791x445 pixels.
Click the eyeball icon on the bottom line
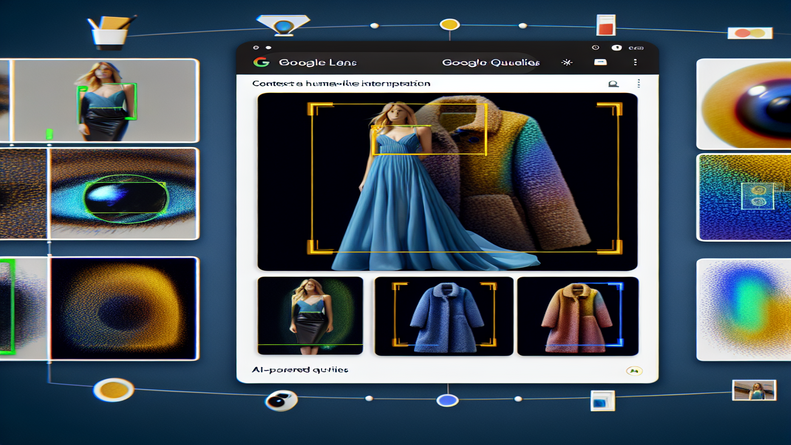[281, 401]
